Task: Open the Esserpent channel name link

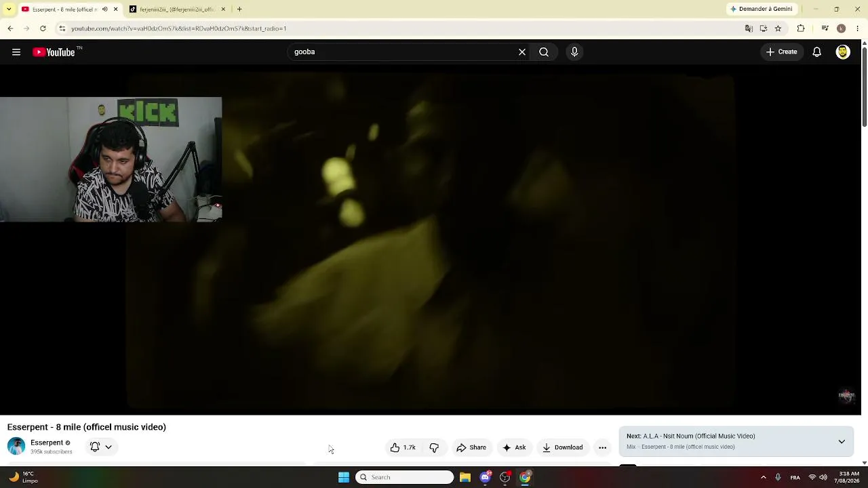Action: (47, 443)
